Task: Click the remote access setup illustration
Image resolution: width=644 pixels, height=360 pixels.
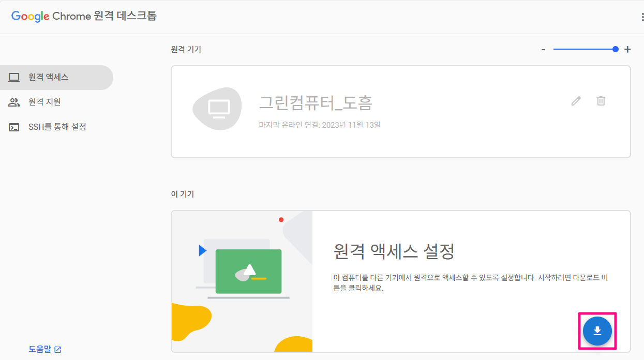Action: coord(242,281)
